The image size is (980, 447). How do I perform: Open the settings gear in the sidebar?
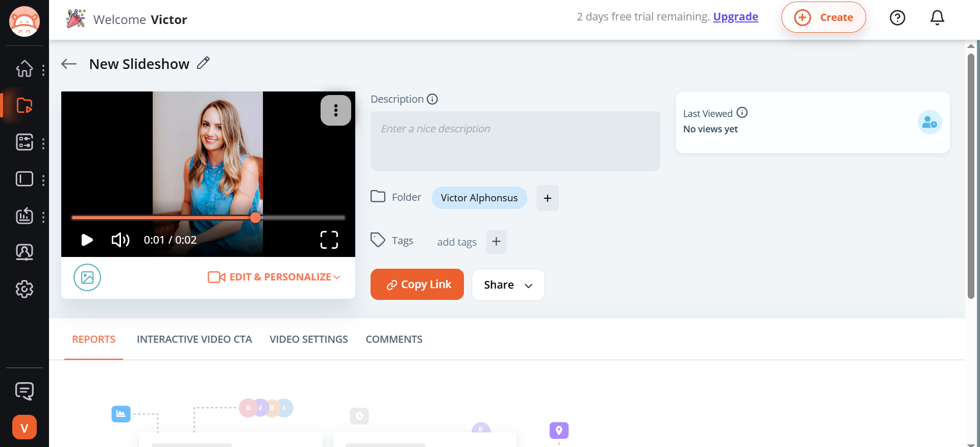pos(24,289)
